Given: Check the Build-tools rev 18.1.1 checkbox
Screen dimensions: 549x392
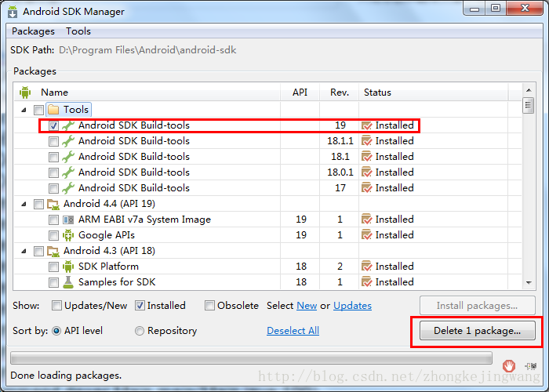Looking at the screenshot, I should pos(53,141).
